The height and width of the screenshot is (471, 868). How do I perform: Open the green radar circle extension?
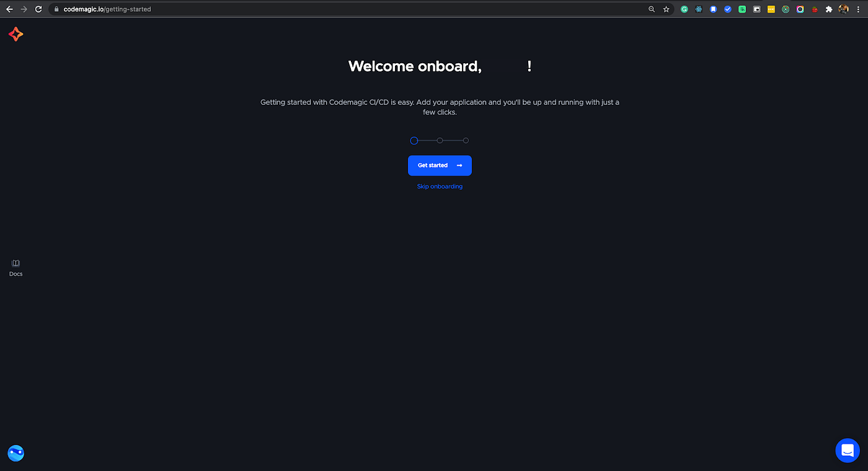point(786,9)
